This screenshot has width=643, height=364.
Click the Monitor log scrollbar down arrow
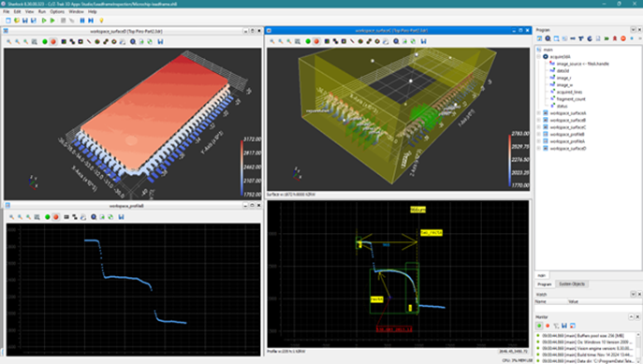coord(639,360)
